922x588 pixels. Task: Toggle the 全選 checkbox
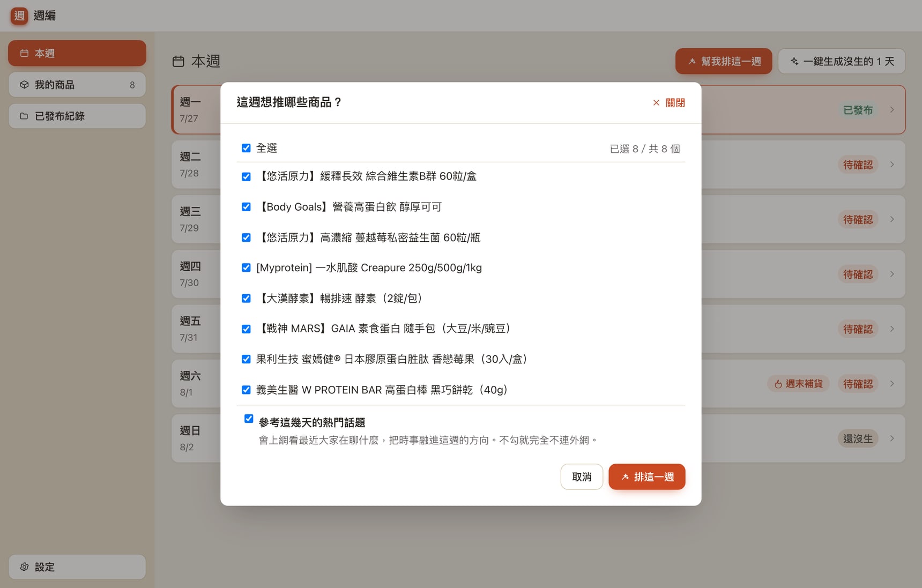246,148
